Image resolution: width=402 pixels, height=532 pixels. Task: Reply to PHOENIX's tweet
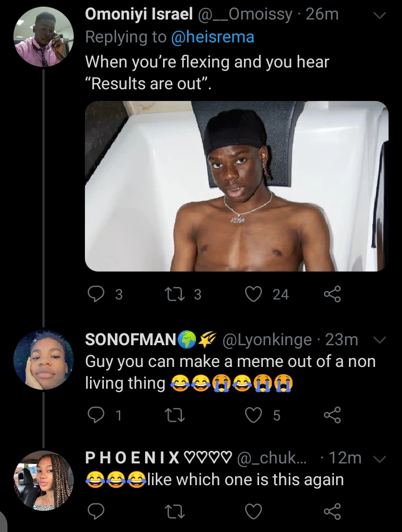(x=96, y=511)
